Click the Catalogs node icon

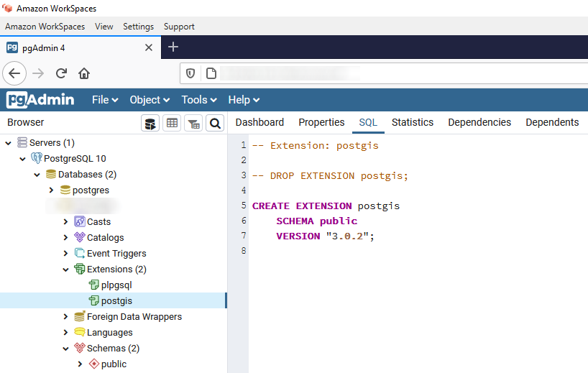(x=80, y=237)
